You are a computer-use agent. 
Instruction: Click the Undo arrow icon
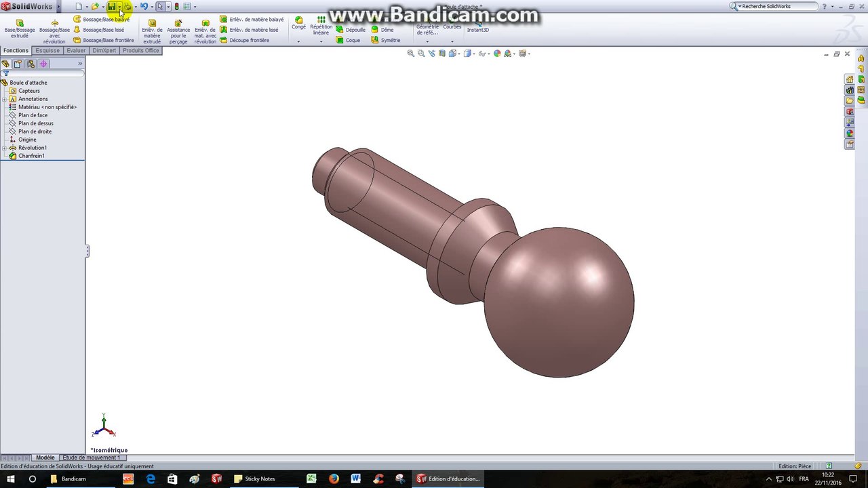click(x=144, y=6)
